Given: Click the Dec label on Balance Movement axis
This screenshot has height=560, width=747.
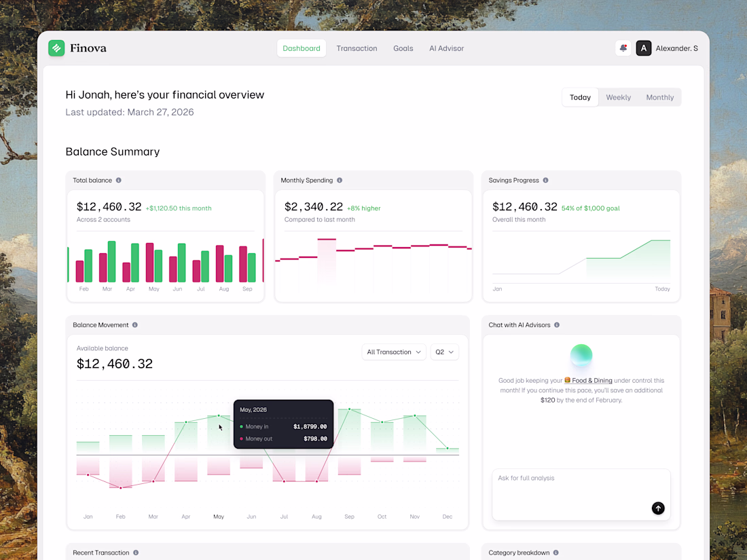Looking at the screenshot, I should tap(447, 516).
